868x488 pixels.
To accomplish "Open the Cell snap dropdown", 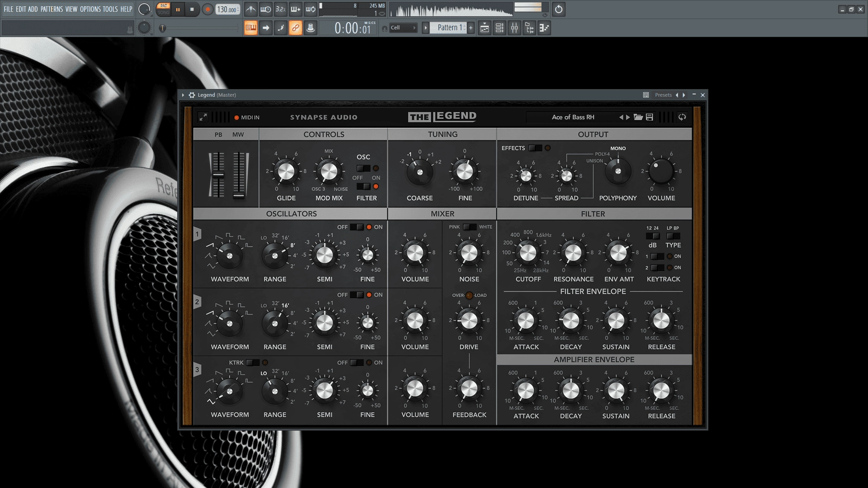I will pyautogui.click(x=403, y=28).
